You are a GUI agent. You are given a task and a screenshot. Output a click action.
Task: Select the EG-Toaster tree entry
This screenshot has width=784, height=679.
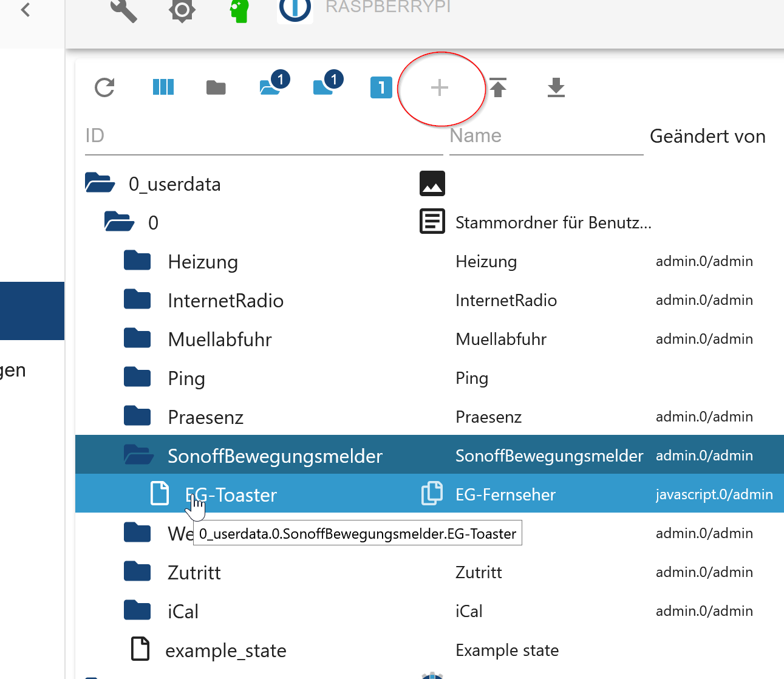pos(231,495)
